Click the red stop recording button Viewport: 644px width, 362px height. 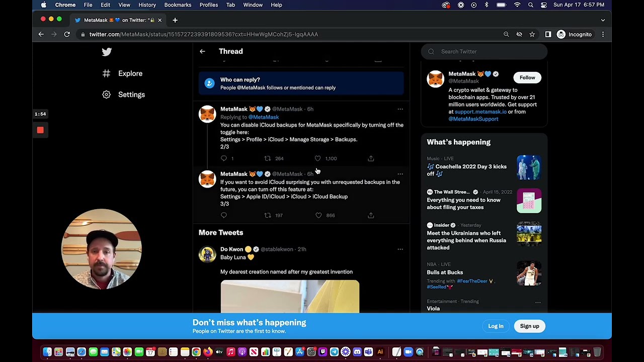pos(40,130)
